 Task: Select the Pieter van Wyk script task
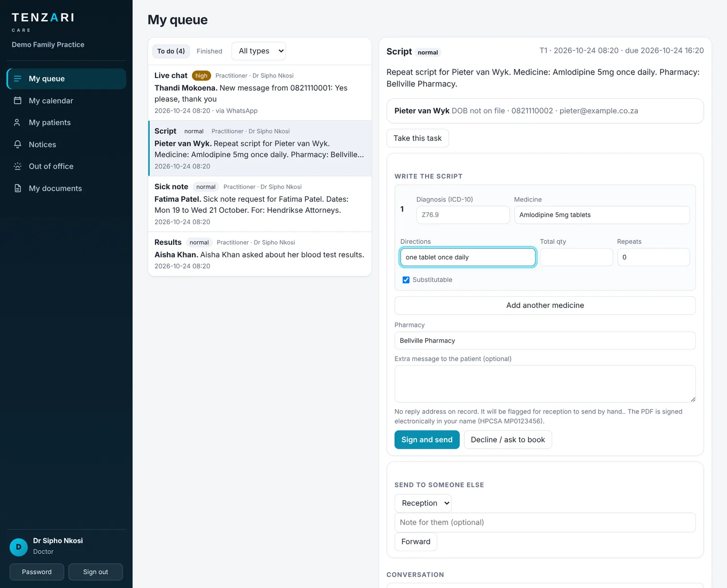pos(260,148)
